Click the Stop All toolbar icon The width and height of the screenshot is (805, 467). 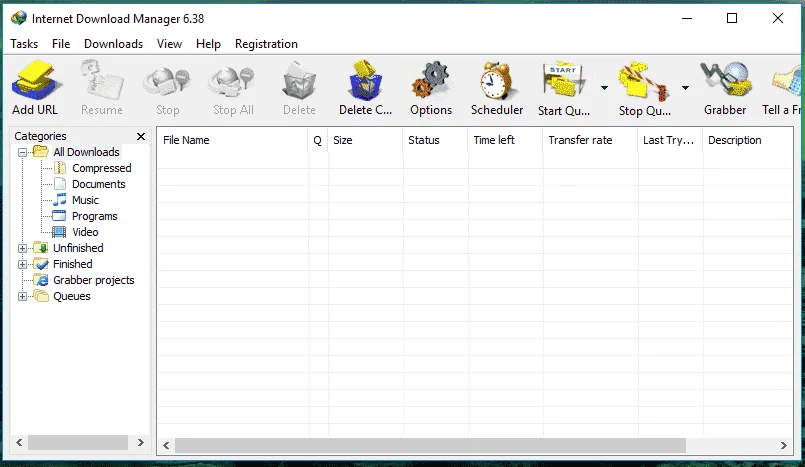[x=232, y=82]
